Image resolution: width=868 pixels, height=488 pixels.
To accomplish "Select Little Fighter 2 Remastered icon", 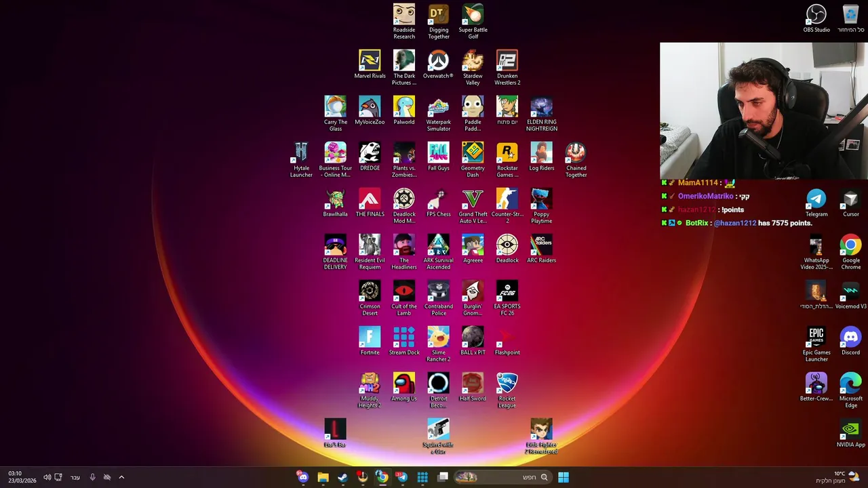I will point(541,436).
